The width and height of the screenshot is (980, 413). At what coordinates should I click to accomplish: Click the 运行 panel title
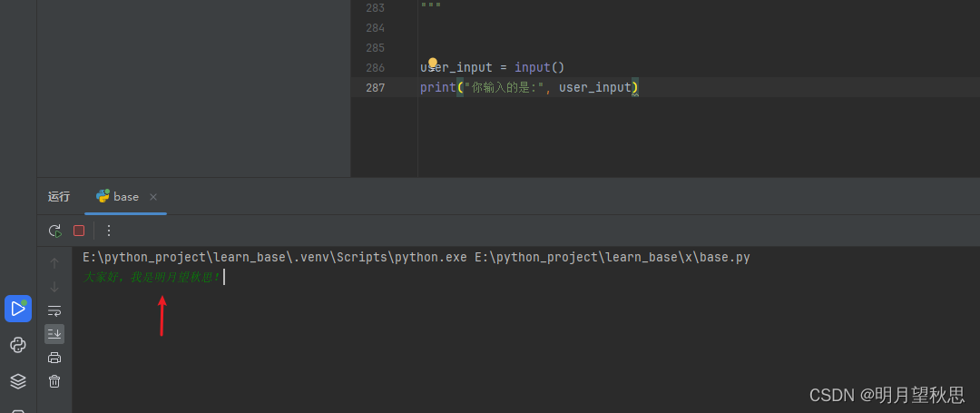[59, 196]
